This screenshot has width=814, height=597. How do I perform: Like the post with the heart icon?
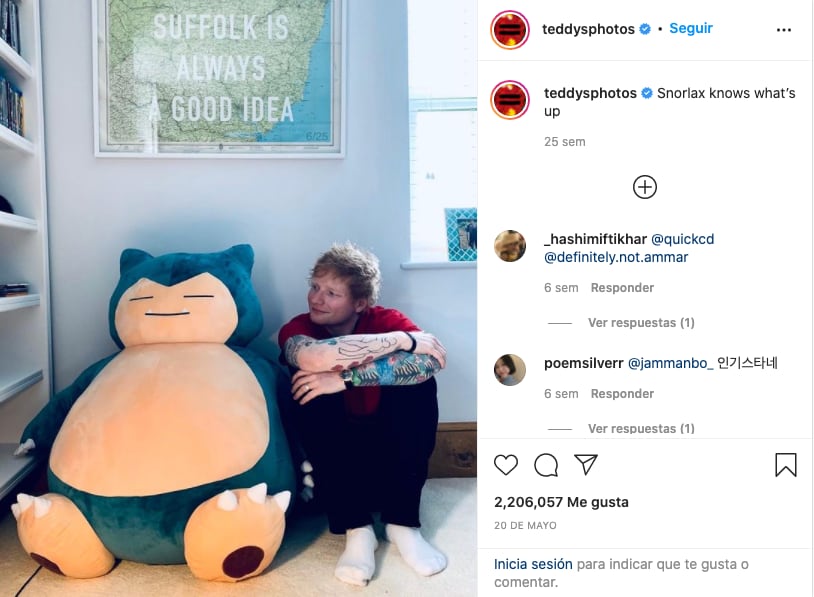coord(506,465)
